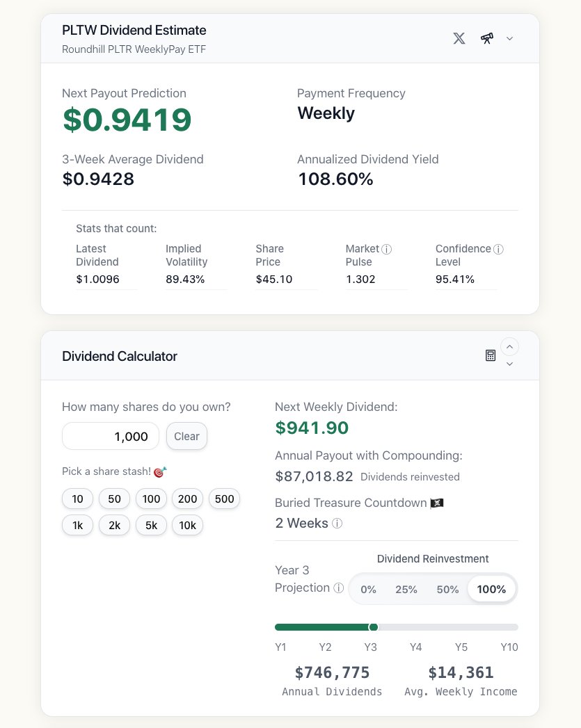The image size is (581, 728).
Task: Move Dividend Calculator down with chevron
Action: coord(509,364)
